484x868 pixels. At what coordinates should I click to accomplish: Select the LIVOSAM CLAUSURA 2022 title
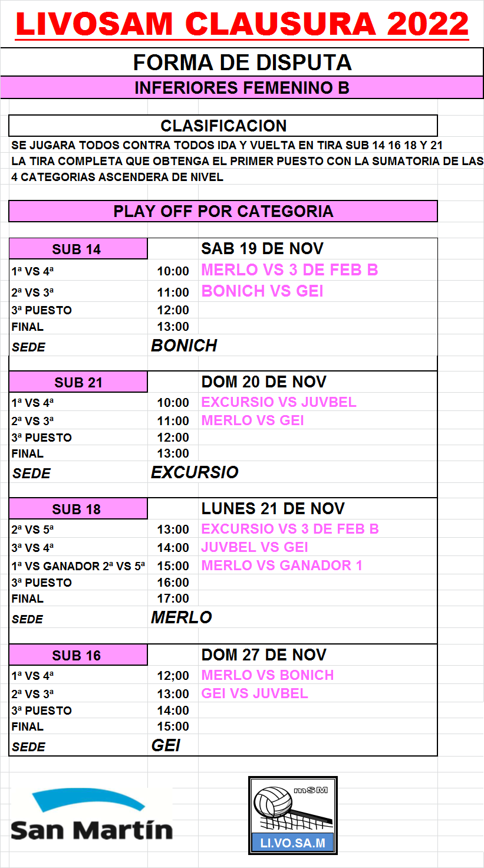[242, 25]
